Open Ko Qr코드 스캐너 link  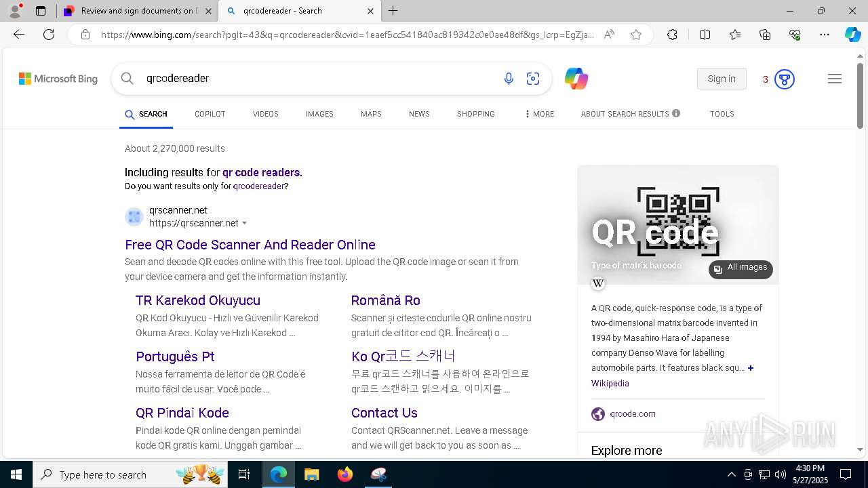point(403,357)
